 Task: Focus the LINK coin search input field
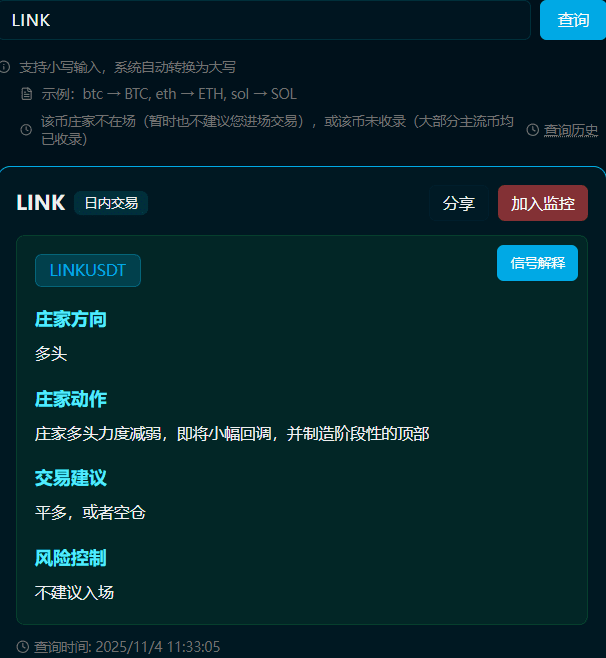(x=265, y=20)
